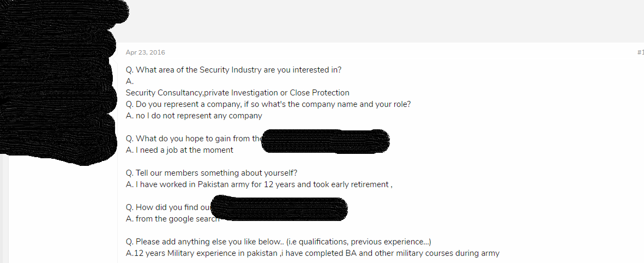Click the answer 'I need a job at the moment'

pos(179,150)
